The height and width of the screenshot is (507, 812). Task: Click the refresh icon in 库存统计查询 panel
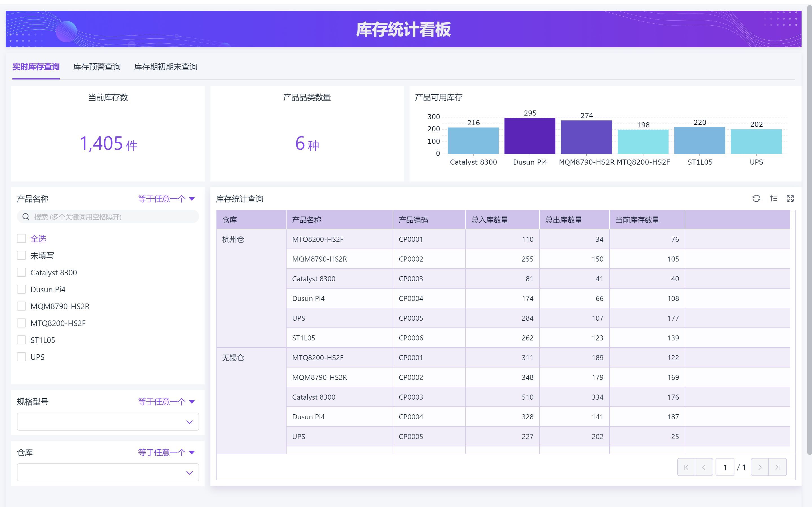[756, 198]
